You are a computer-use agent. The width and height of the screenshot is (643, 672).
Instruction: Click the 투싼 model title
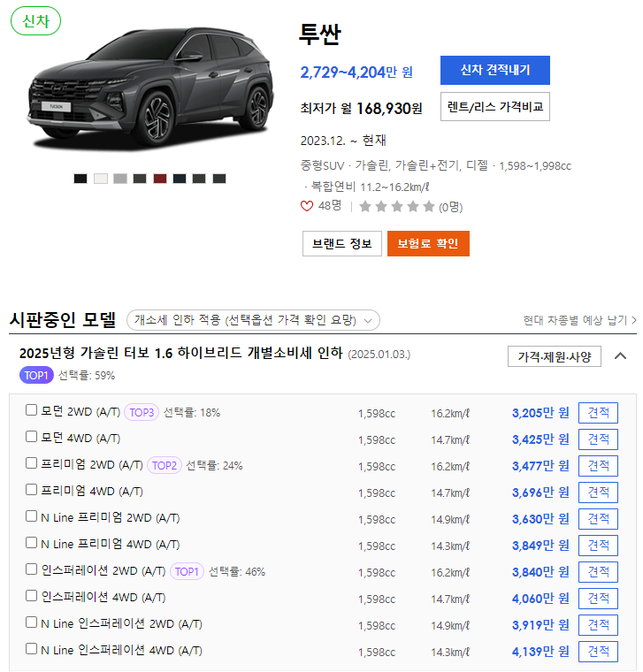tap(320, 34)
